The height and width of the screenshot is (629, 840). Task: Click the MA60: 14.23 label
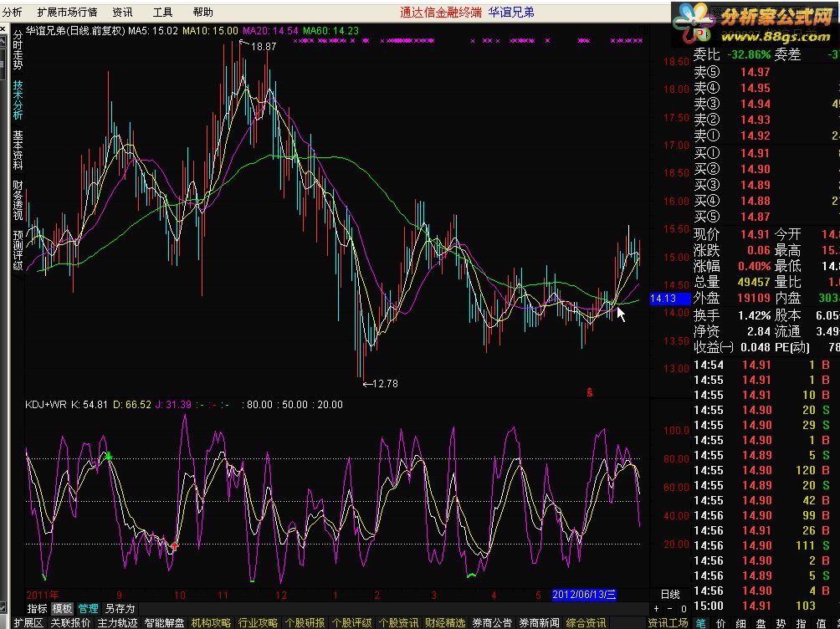pyautogui.click(x=330, y=31)
